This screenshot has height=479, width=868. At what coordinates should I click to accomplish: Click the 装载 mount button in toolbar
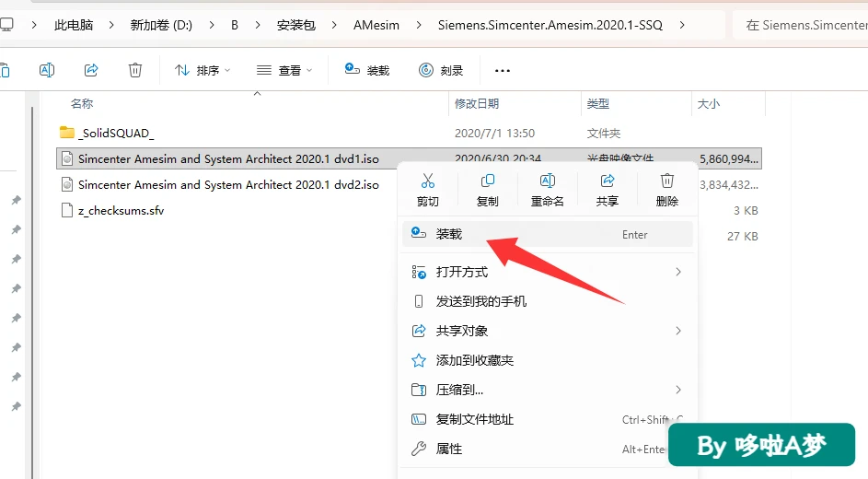pyautogui.click(x=367, y=70)
